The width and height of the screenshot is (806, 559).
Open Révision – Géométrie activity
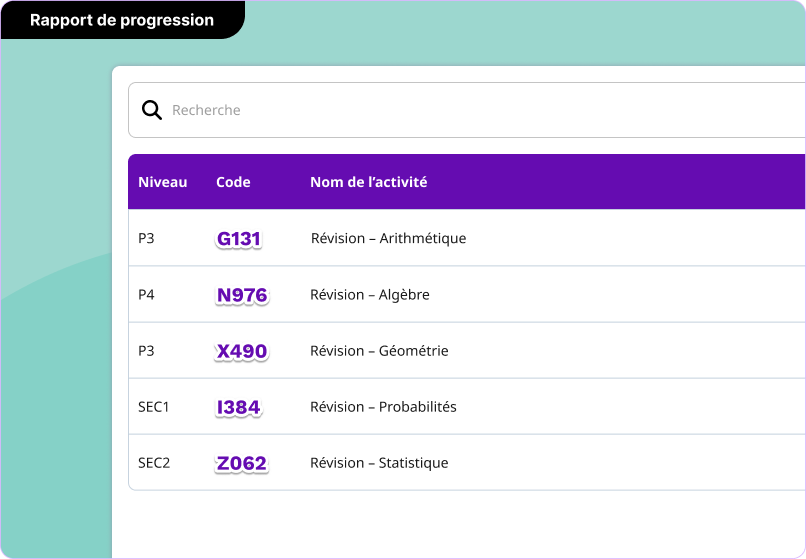point(379,351)
